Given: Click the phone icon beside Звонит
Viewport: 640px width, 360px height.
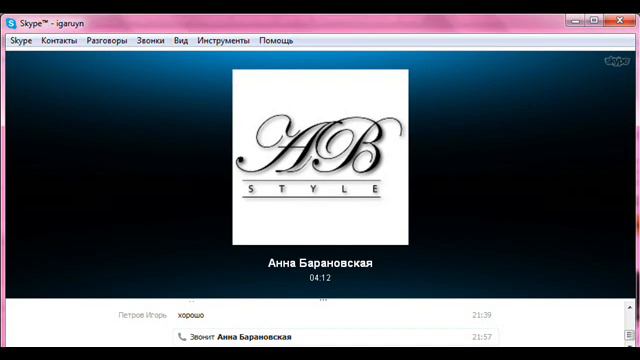Looking at the screenshot, I should pos(182,337).
